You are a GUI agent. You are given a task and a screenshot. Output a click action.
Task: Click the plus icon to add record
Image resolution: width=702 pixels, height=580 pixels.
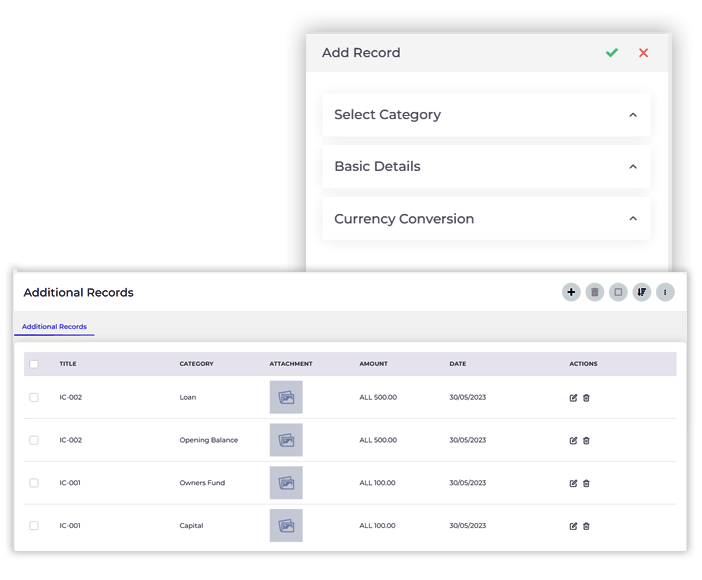pyautogui.click(x=571, y=292)
